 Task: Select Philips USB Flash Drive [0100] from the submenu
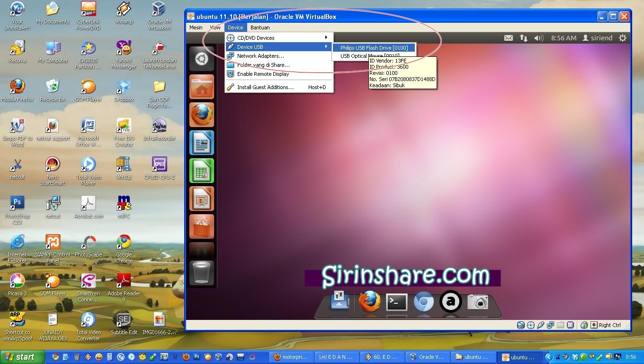tap(374, 47)
